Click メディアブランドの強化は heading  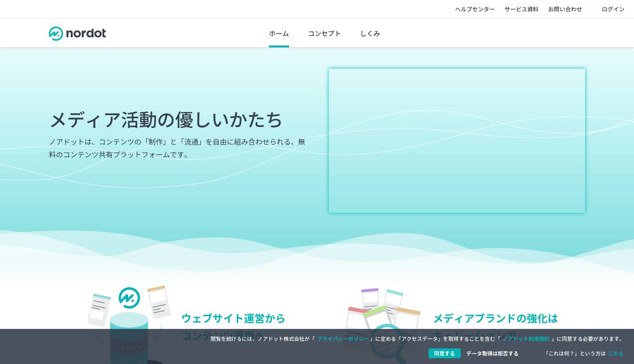[x=495, y=318]
